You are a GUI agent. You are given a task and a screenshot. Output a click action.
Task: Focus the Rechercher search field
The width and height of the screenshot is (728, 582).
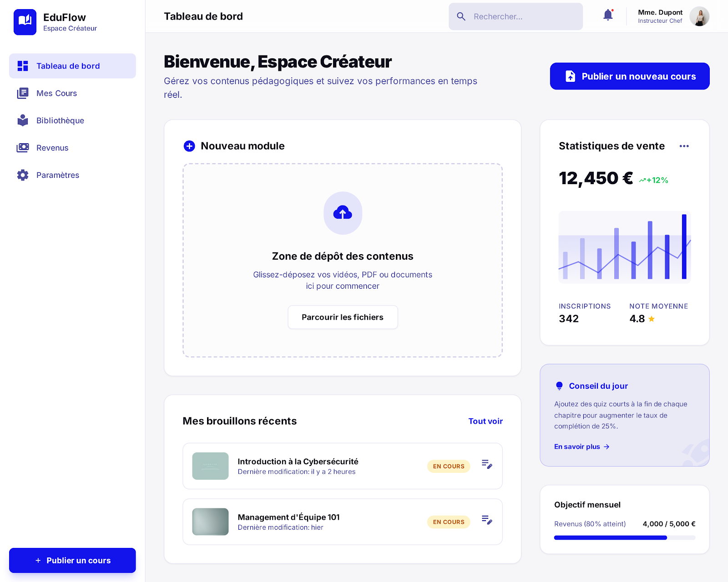pyautogui.click(x=523, y=17)
